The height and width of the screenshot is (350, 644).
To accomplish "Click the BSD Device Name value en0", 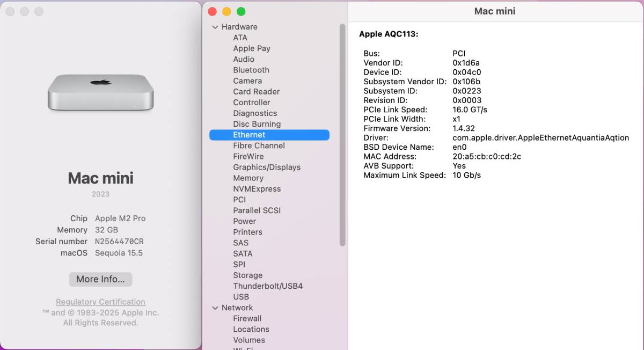I will [459, 147].
